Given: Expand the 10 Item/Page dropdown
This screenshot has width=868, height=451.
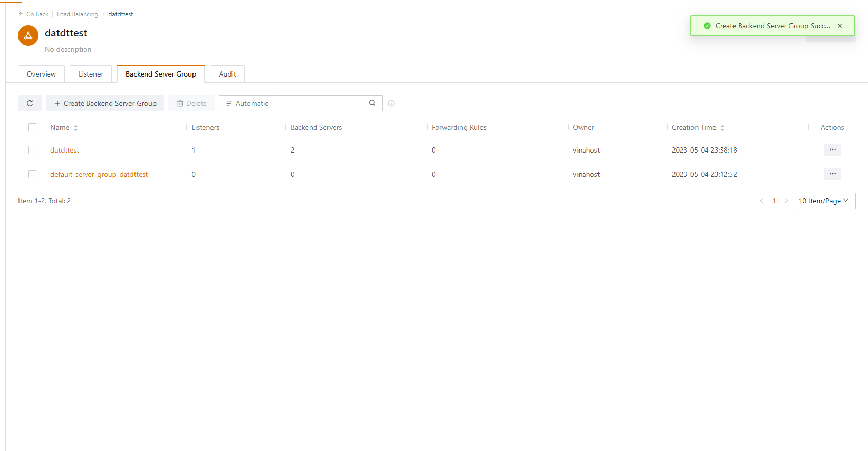Looking at the screenshot, I should click(x=824, y=201).
